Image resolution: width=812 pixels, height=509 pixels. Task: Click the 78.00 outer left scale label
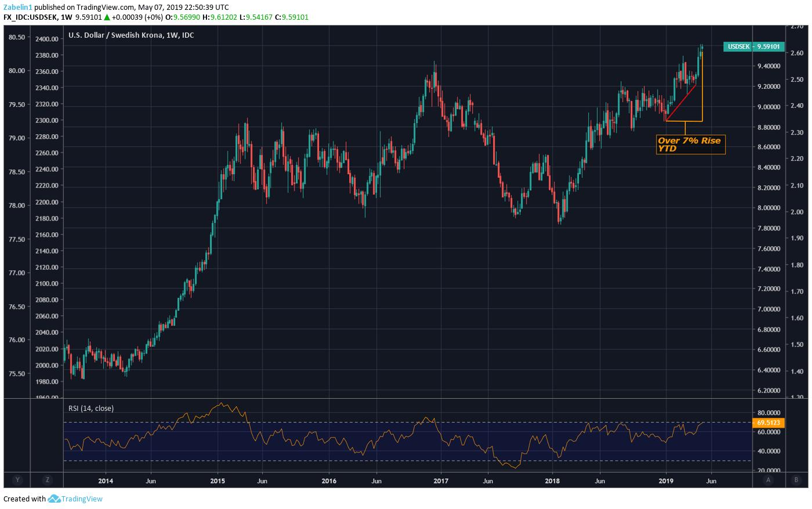coord(17,205)
